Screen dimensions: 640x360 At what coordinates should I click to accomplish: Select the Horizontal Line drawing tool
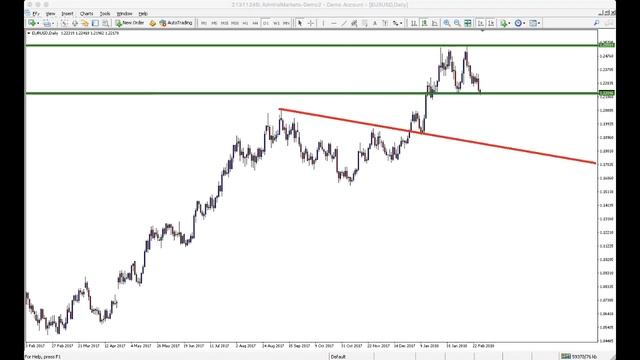click(333, 23)
